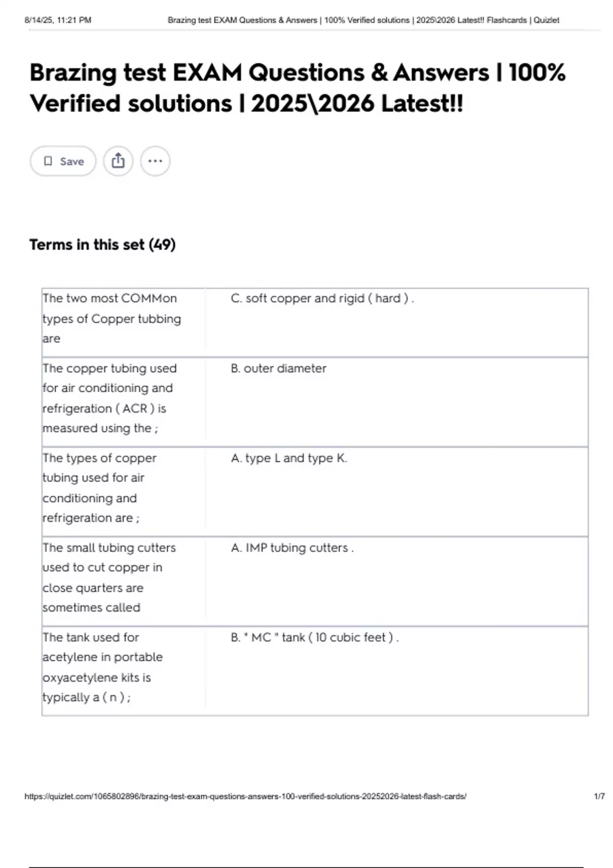The width and height of the screenshot is (613, 868).
Task: Click the answer 'A. type L and type K.'
Action: coord(289,458)
